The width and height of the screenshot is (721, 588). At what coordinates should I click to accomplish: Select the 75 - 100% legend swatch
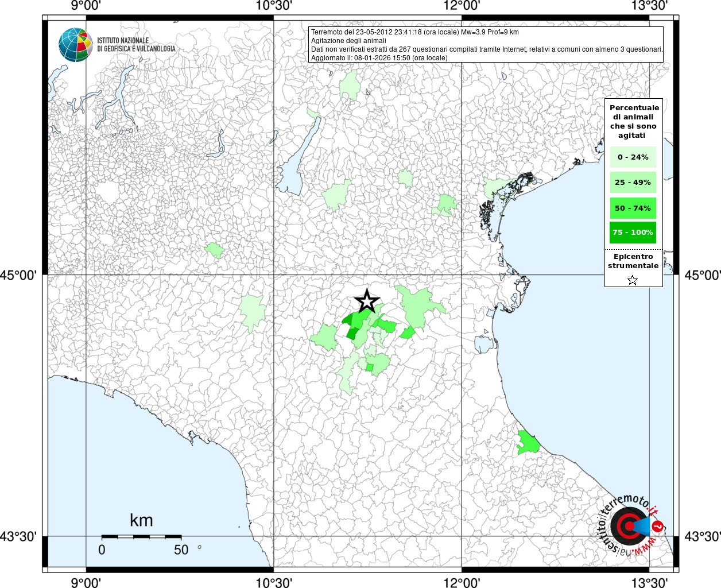tap(633, 233)
